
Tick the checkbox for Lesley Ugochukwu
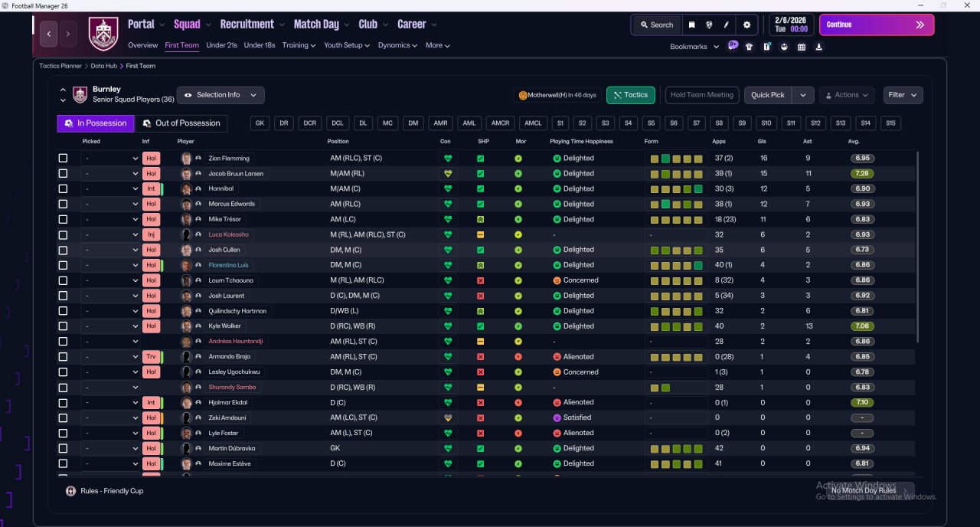[63, 372]
